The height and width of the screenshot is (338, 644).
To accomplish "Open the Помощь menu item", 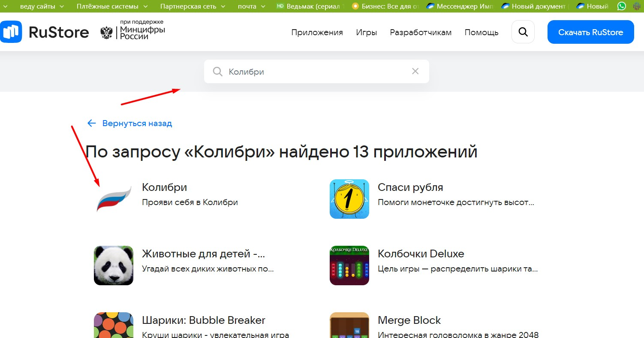I will click(481, 32).
